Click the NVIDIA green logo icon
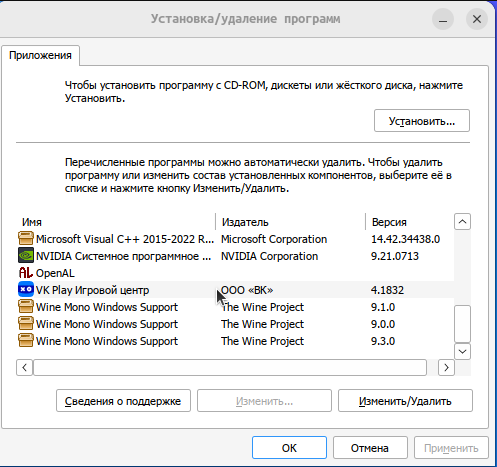Screen dimensions: 497x467 26,256
